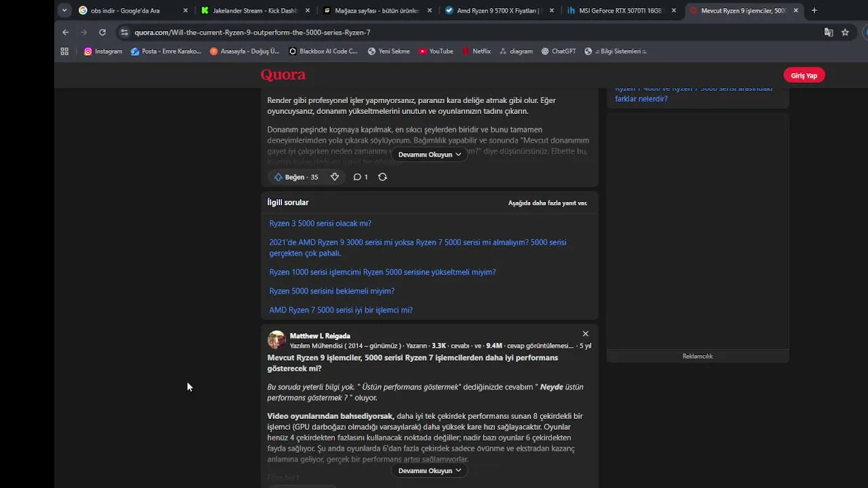Open 'Ryzen 3 5000 serisi olacak mı?' link
Image resolution: width=868 pixels, height=488 pixels.
point(320,224)
